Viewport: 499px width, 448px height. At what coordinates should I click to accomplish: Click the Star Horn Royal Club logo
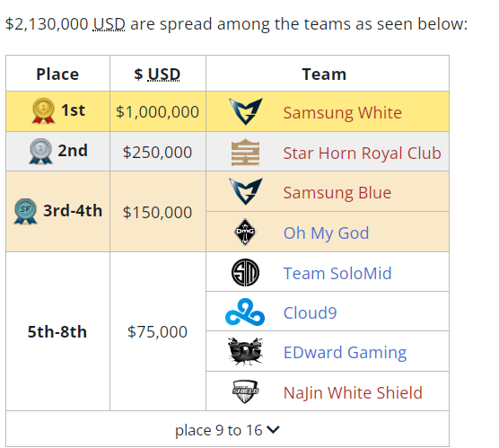(x=245, y=153)
